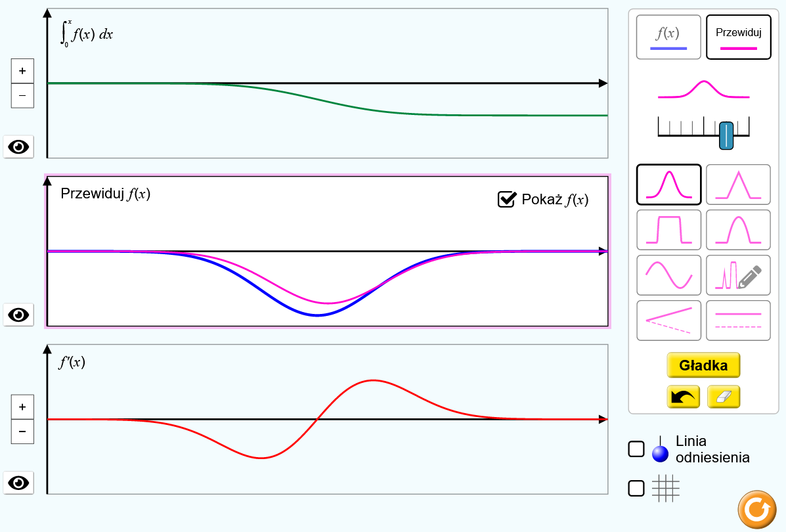
Task: Select the parabola curve shape
Action: 738,230
